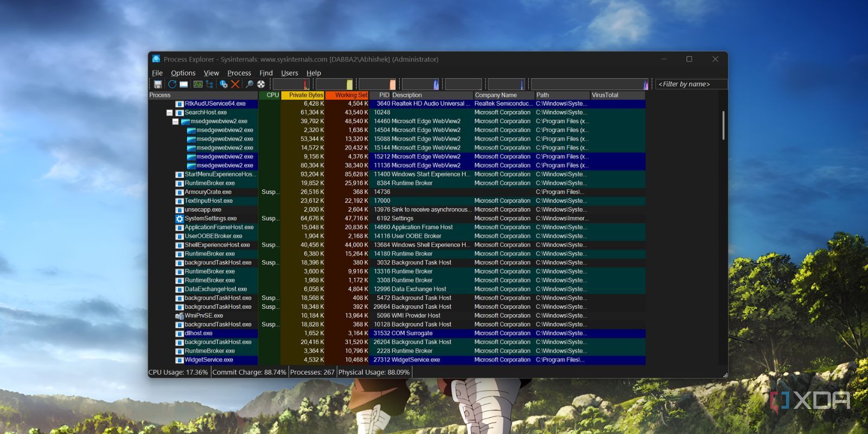Viewport: 868px width, 434px height.
Task: Sort by the Private Bytes column header
Action: [x=303, y=95]
